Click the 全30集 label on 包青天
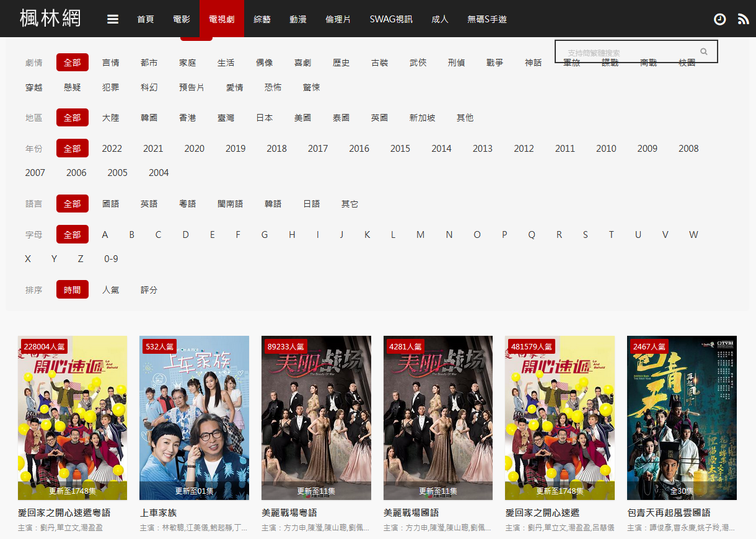Viewport: 756px width, 539px height. (x=682, y=491)
